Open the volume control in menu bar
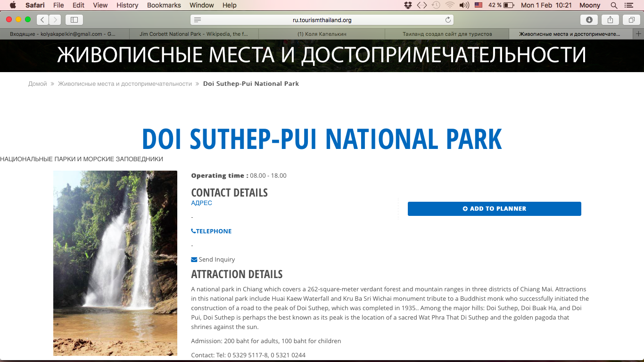This screenshot has width=644, height=362. pos(464,5)
